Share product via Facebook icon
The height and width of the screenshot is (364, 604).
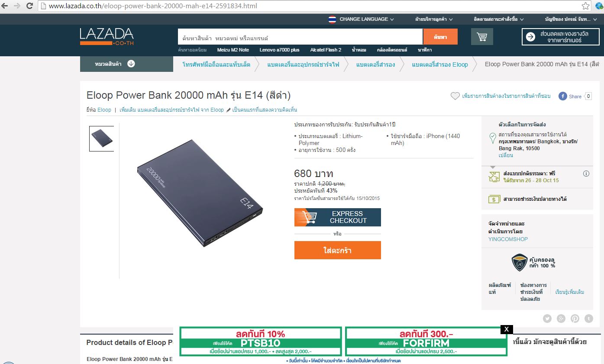coord(563,96)
